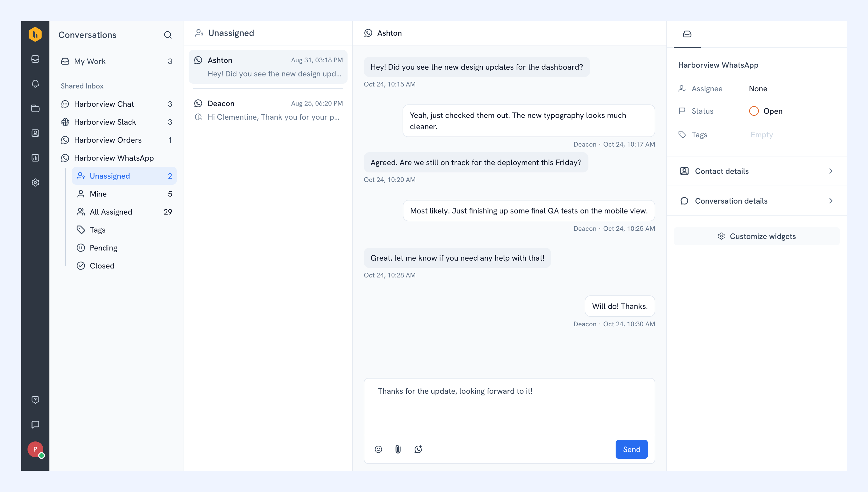Send the message
This screenshot has height=492, width=868.
[631, 449]
